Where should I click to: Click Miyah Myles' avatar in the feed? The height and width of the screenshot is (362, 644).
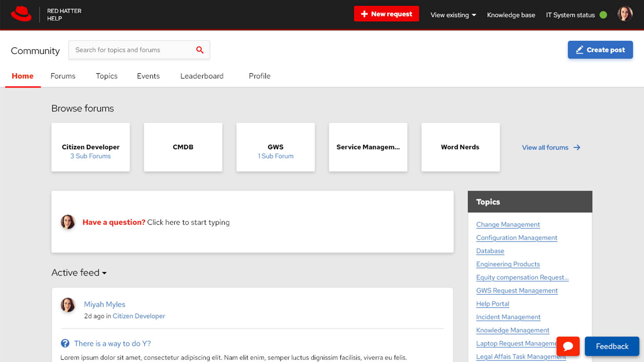click(x=68, y=305)
